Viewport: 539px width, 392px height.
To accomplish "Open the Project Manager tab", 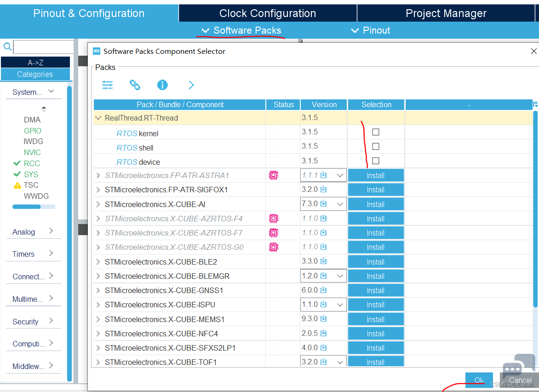I will click(x=446, y=13).
